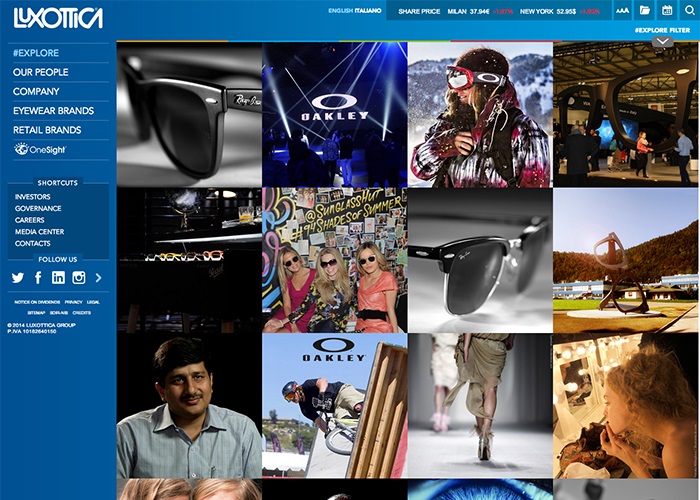Viewport: 700px width, 500px height.
Task: Open the Oakley BMX rider tile
Action: [x=335, y=406]
